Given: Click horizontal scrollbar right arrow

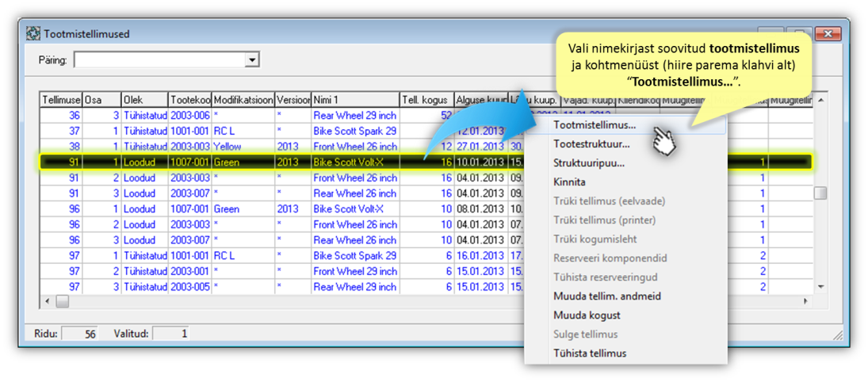Looking at the screenshot, I should (807, 302).
